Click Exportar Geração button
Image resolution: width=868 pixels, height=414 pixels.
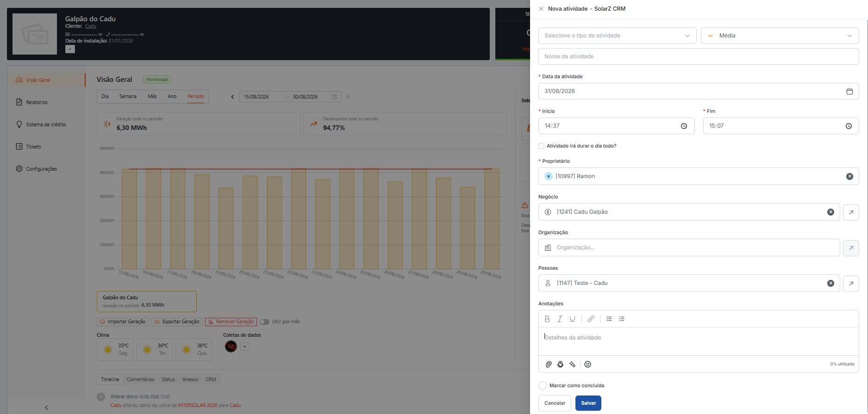coord(177,321)
